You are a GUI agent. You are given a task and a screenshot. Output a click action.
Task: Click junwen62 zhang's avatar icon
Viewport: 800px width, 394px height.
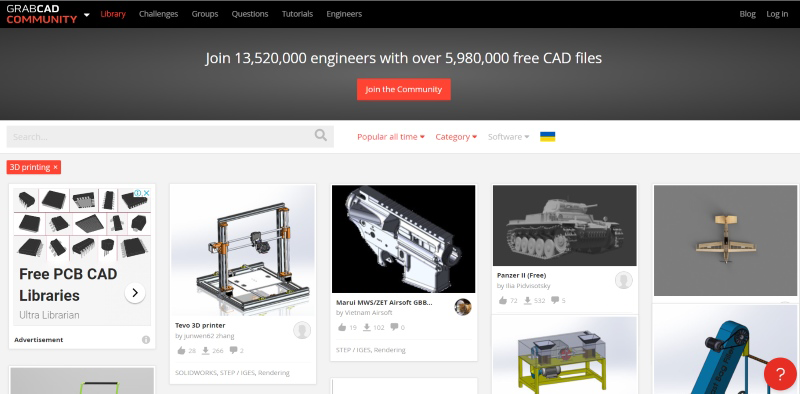[302, 330]
